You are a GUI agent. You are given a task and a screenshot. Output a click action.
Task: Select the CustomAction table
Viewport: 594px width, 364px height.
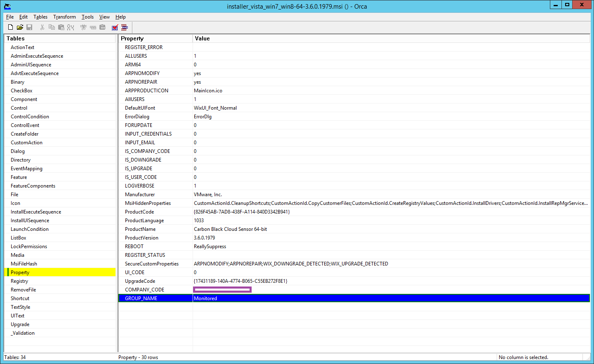coord(26,143)
